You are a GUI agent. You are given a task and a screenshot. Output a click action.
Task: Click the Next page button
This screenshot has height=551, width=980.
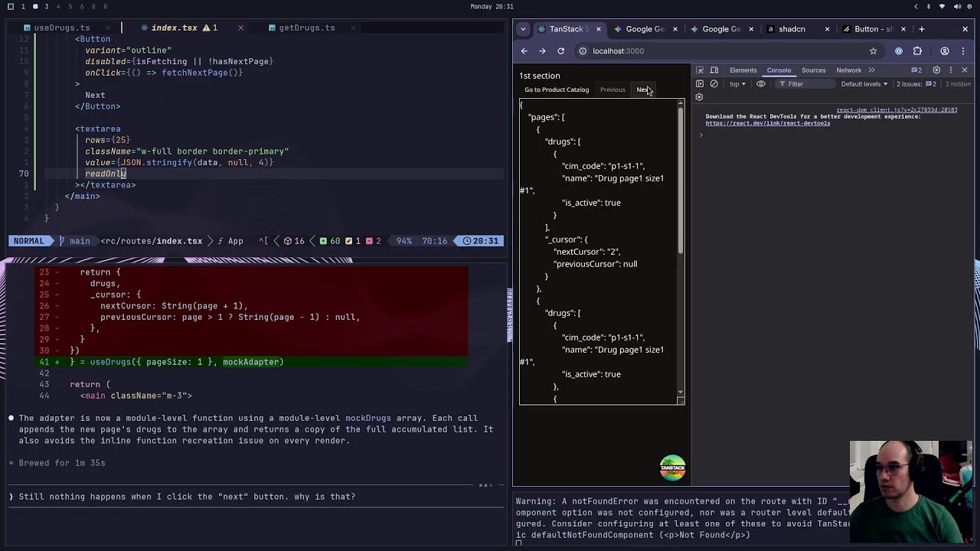(643, 90)
